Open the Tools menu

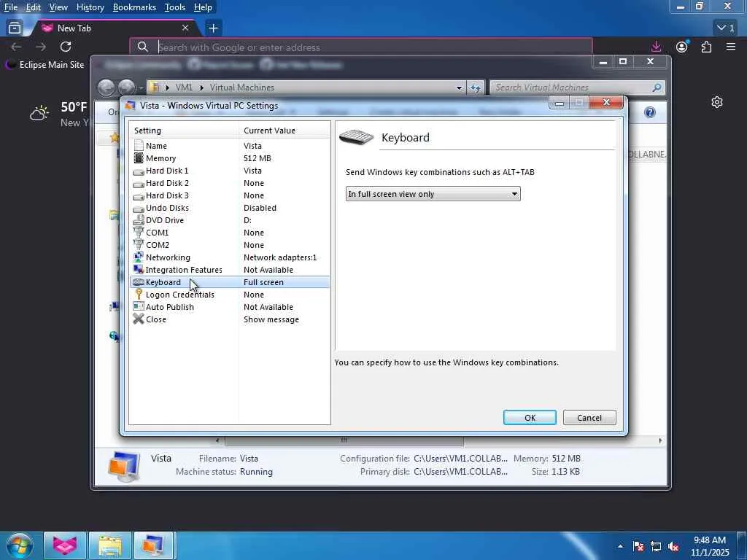[175, 7]
